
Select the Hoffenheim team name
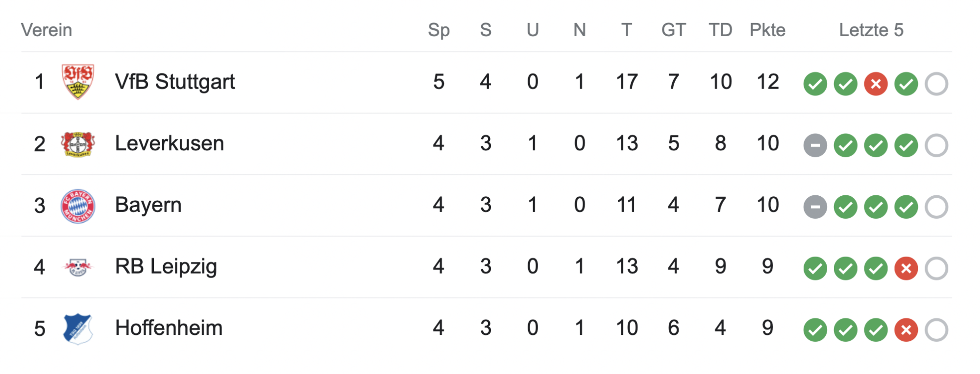[169, 328]
